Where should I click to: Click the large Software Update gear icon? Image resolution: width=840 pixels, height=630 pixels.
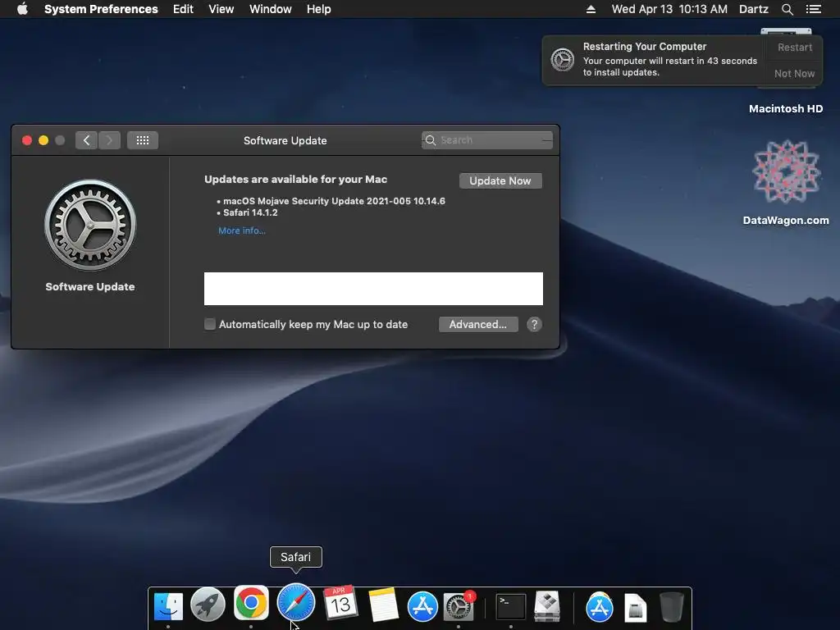click(x=90, y=225)
